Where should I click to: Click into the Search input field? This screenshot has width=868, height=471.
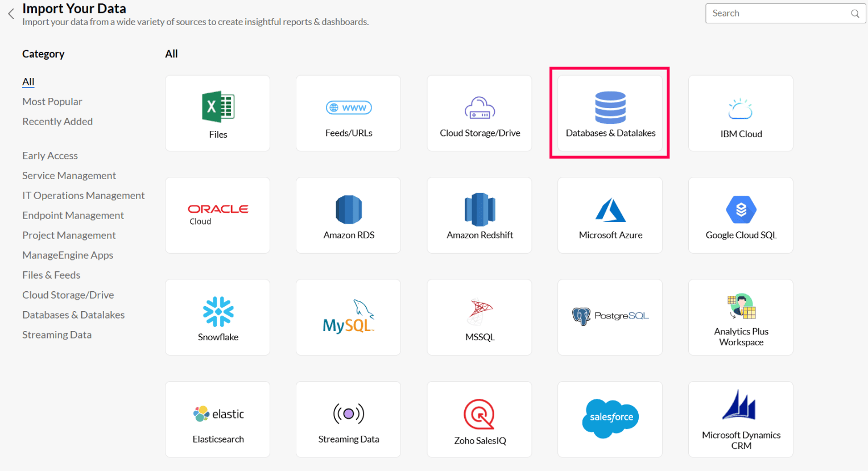pos(776,14)
